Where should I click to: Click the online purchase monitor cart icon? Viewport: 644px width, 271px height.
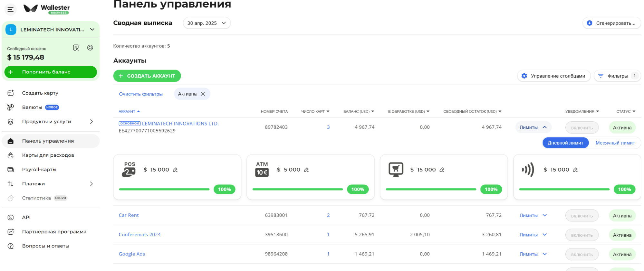coord(396,169)
